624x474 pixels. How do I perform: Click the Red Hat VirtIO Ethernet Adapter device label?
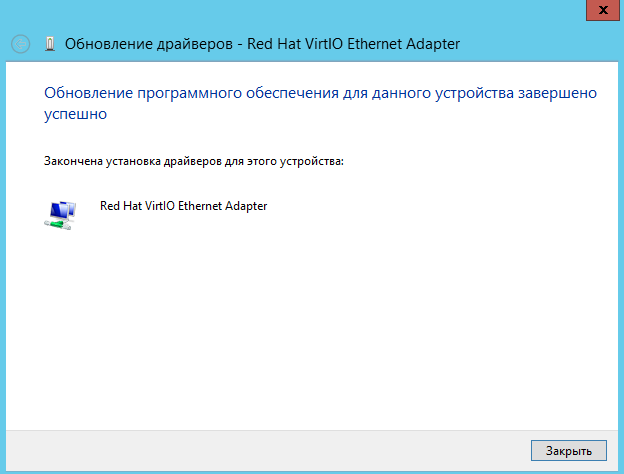[x=184, y=205]
